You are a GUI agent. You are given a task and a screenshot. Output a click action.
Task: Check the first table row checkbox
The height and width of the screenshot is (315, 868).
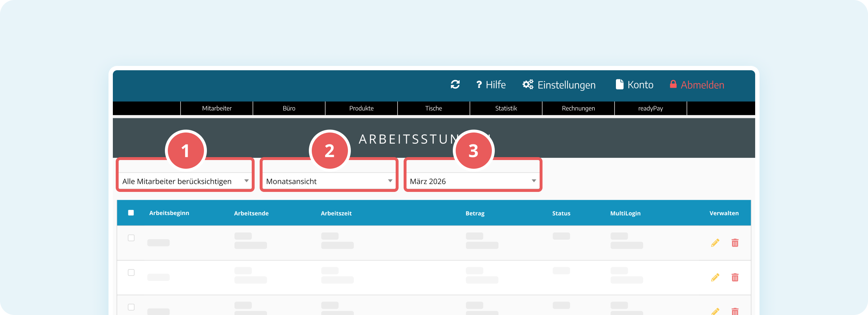tap(131, 238)
